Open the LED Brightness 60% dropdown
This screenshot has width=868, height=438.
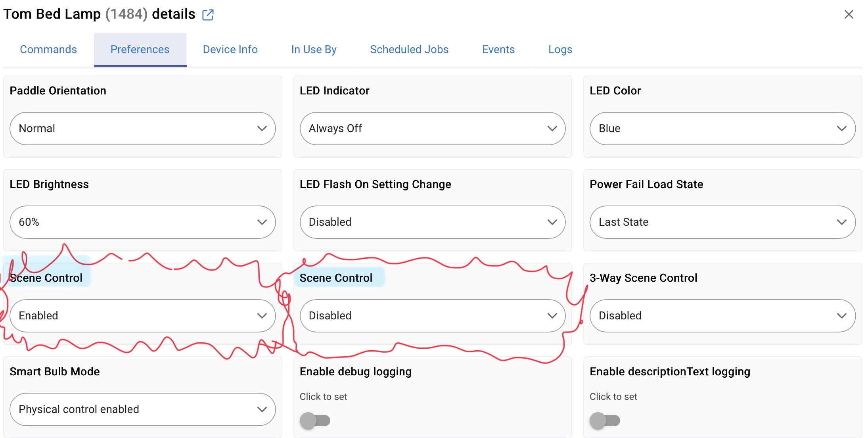(142, 222)
